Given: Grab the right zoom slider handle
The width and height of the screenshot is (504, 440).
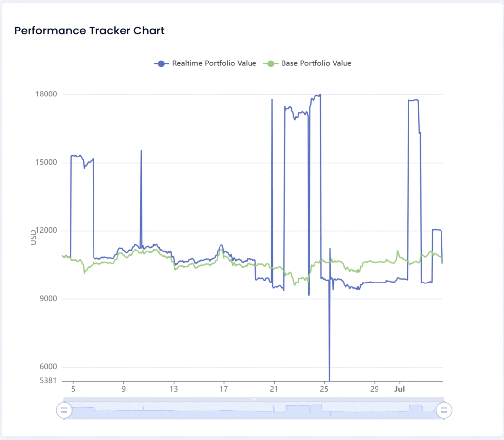Looking at the screenshot, I should coord(444,409).
